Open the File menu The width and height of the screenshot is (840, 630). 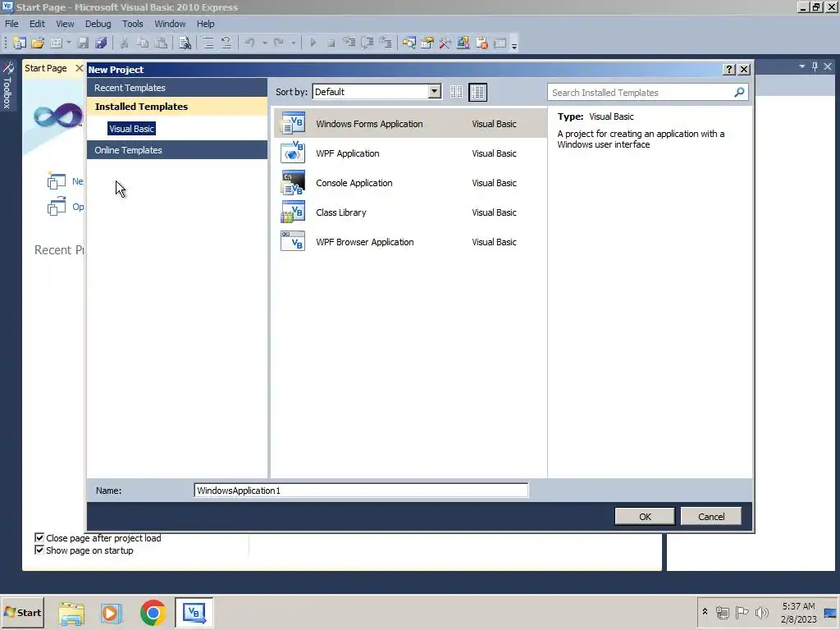coord(11,24)
